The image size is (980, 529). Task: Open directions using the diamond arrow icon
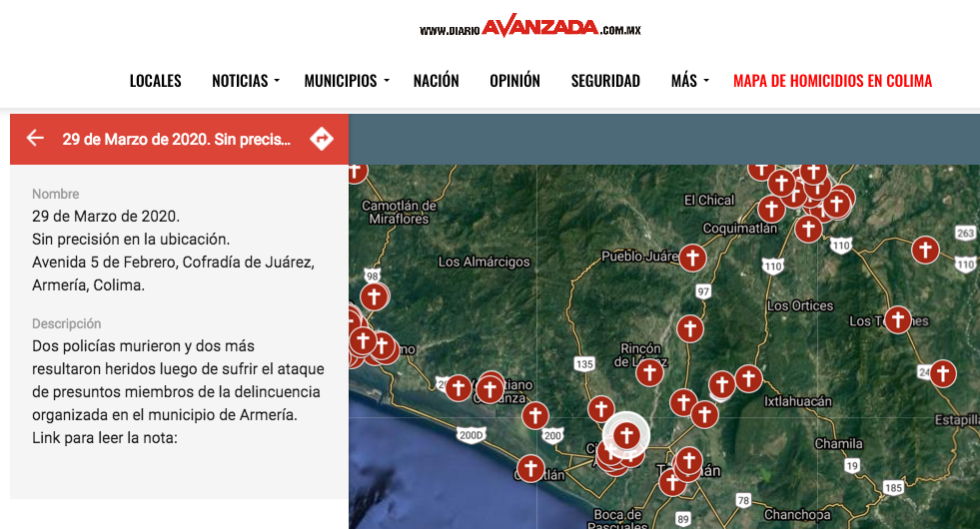point(322,138)
